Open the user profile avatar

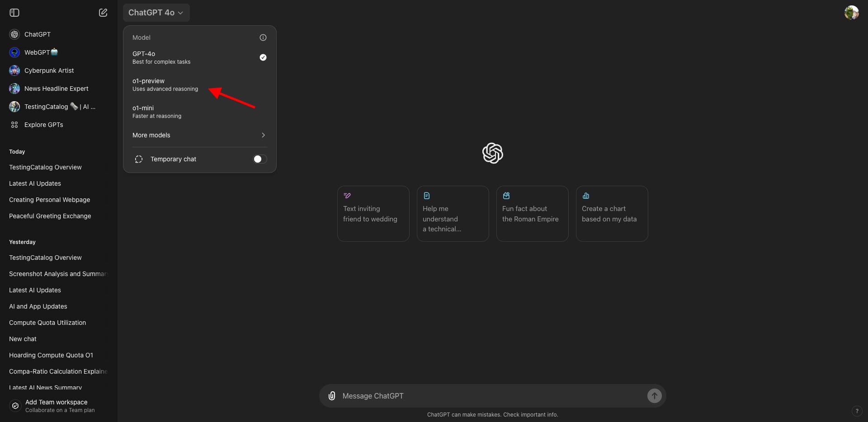pos(851,13)
